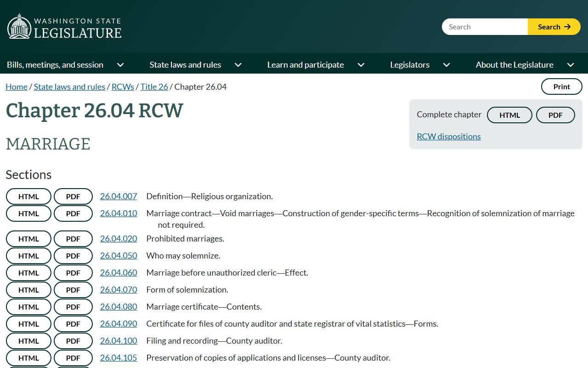
Task: Open section 26.04.090 link
Action: click(x=119, y=324)
